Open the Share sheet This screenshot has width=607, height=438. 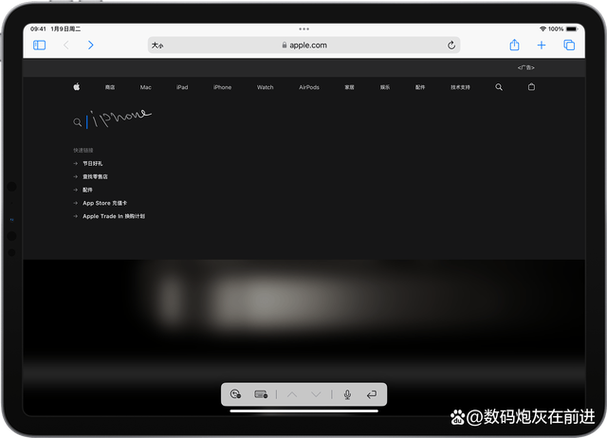514,45
